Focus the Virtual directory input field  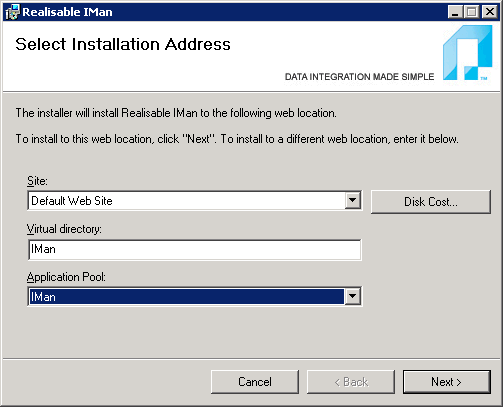coord(195,249)
